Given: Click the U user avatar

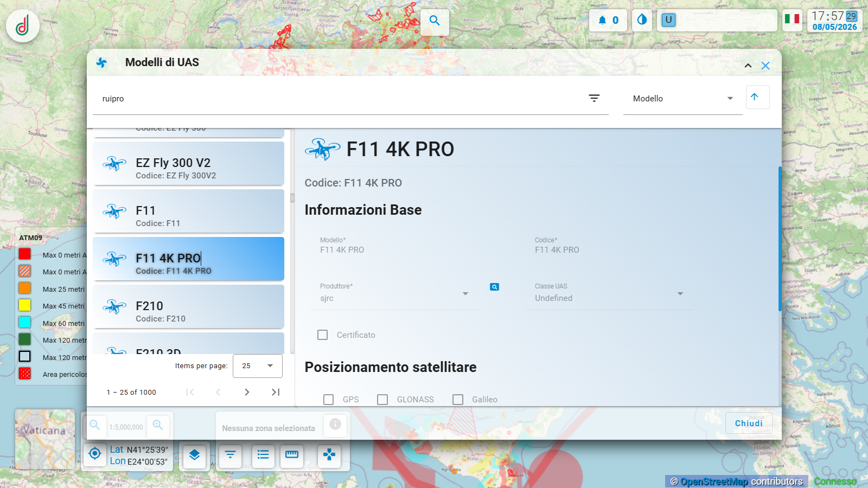Looking at the screenshot, I should click(x=668, y=21).
